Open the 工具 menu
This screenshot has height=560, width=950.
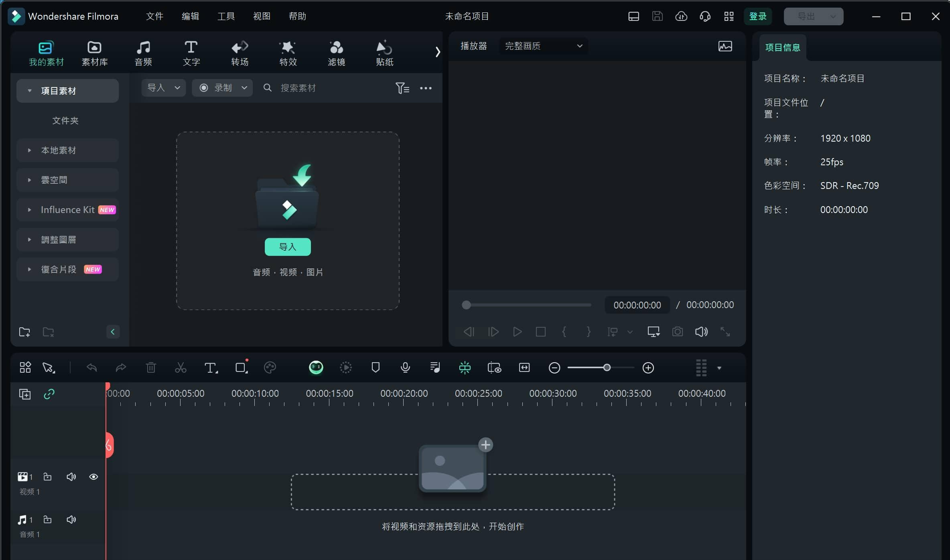click(226, 16)
